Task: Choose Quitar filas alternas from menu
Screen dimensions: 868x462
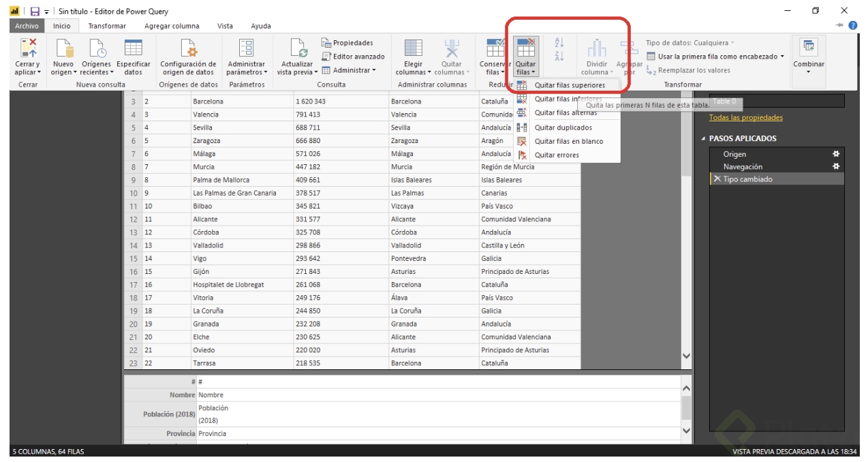Action: pos(567,113)
